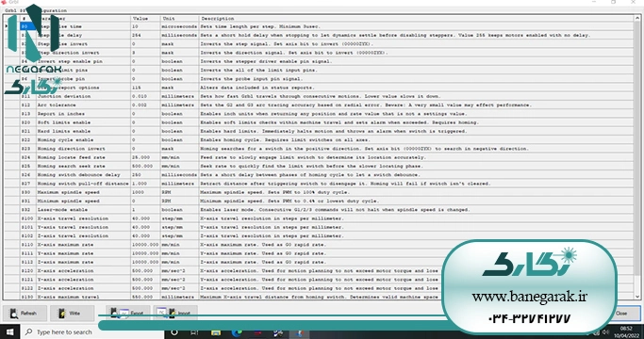Select the Junction deviation value '0.010'
Image resolution: width=644 pixels, height=339 pixels.
pos(145,96)
